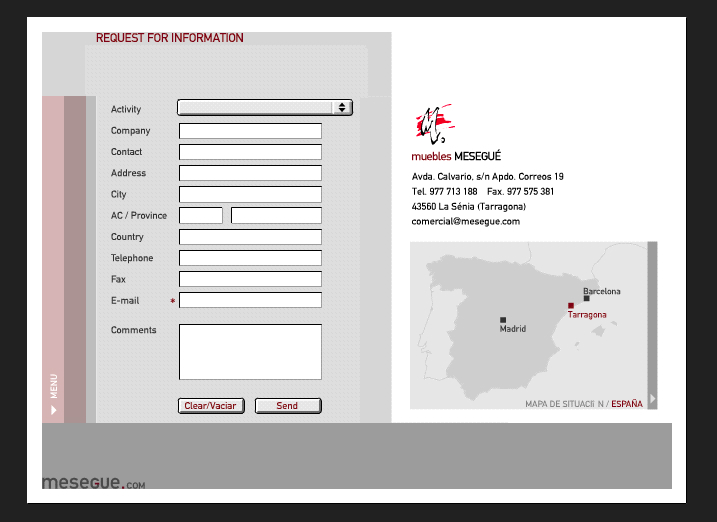Select the Country input field
Image resolution: width=717 pixels, height=522 pixels.
(250, 237)
